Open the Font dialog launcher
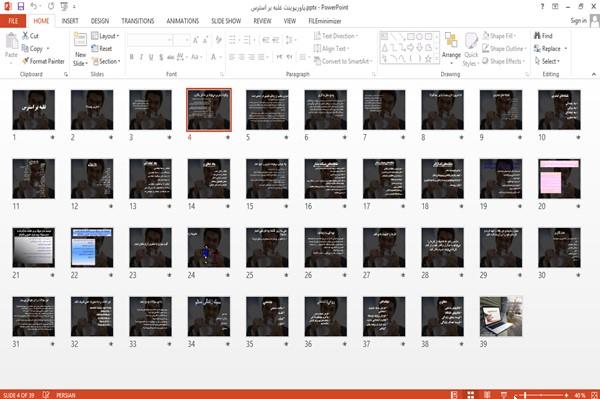 click(221, 74)
